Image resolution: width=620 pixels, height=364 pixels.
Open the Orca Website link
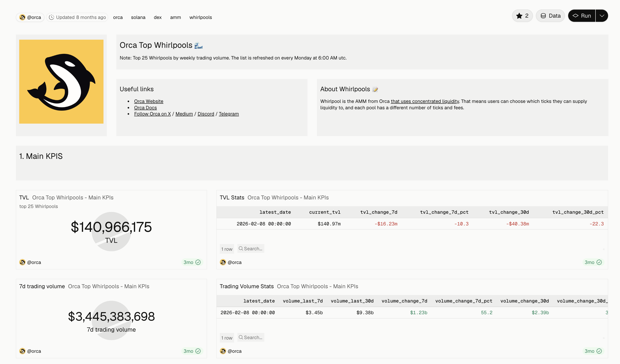[x=149, y=101]
